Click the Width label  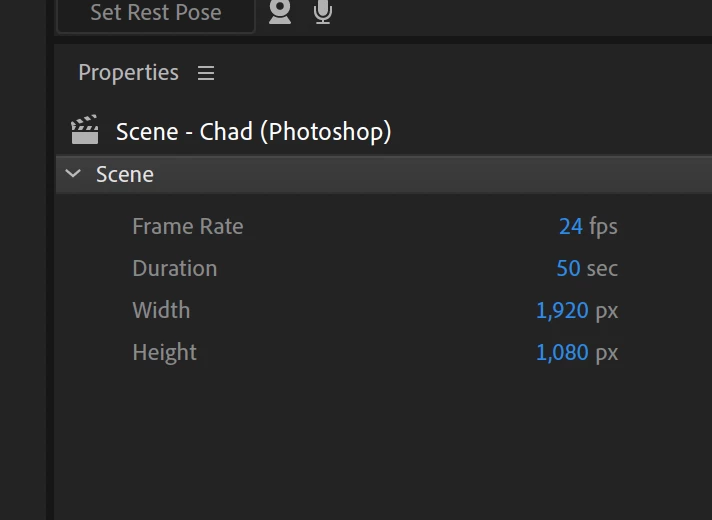tap(161, 310)
